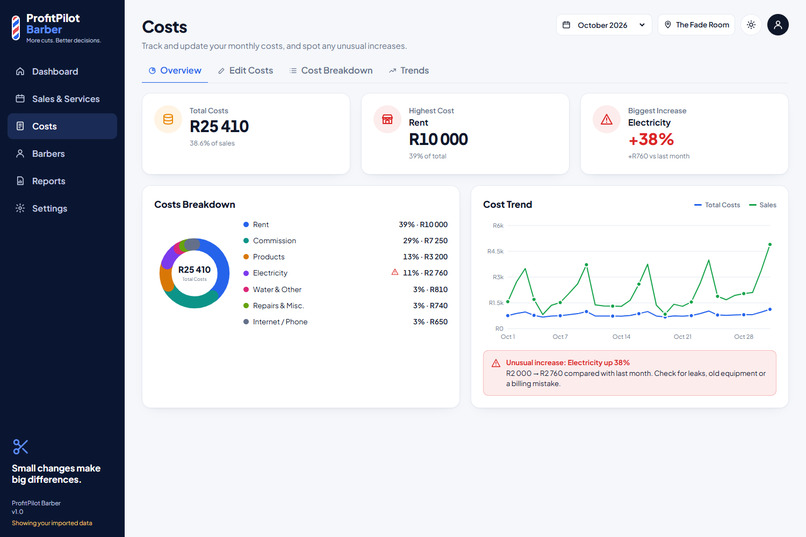Click the Oct 14 x-axis label
This screenshot has width=806, height=537.
[x=621, y=337]
